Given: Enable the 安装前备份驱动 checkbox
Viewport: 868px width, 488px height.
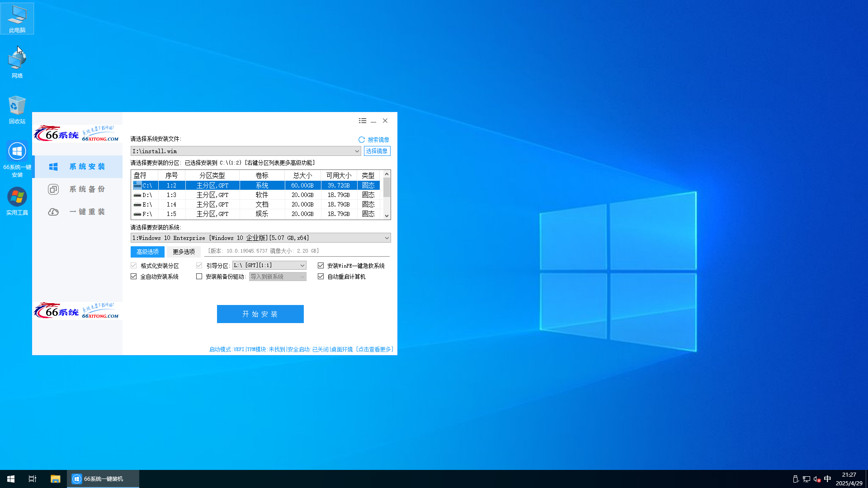Looking at the screenshot, I should (x=199, y=277).
